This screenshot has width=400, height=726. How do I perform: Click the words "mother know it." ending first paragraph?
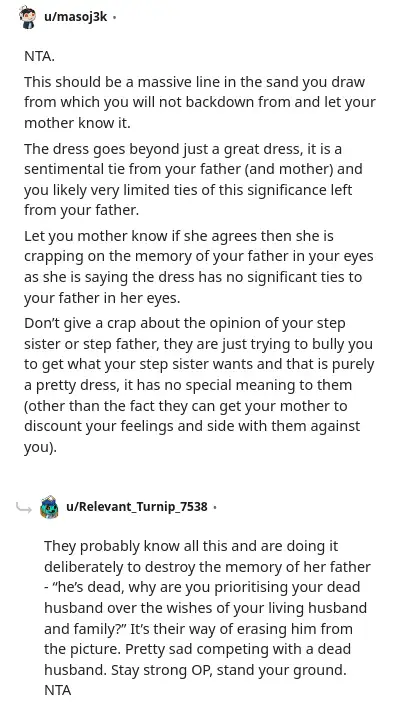click(77, 123)
